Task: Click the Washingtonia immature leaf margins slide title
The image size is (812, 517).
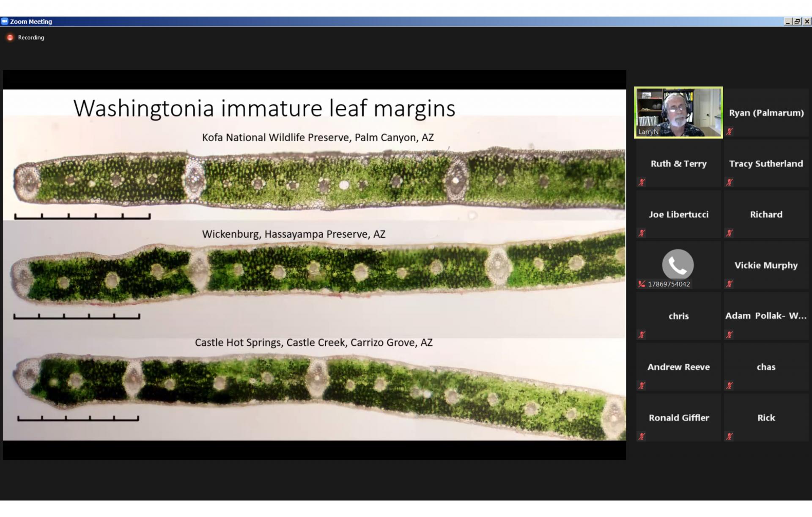Action: (264, 108)
